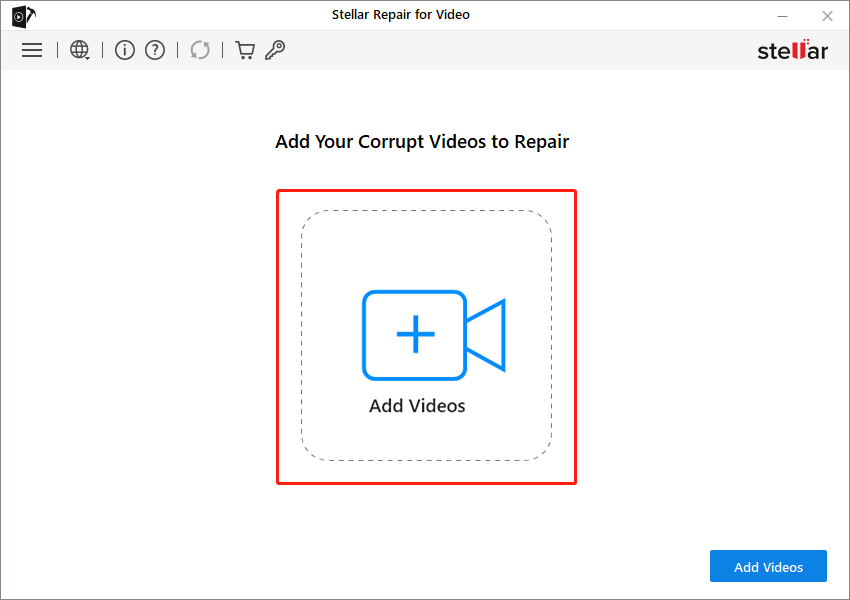This screenshot has height=600, width=850.
Task: Click the Stellar brand logo
Action: tap(793, 50)
